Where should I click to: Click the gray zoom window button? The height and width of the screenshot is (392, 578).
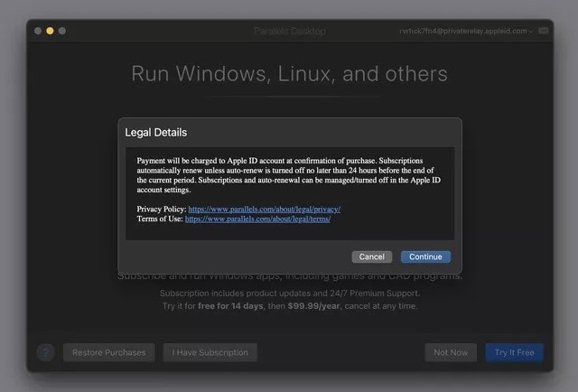point(62,31)
